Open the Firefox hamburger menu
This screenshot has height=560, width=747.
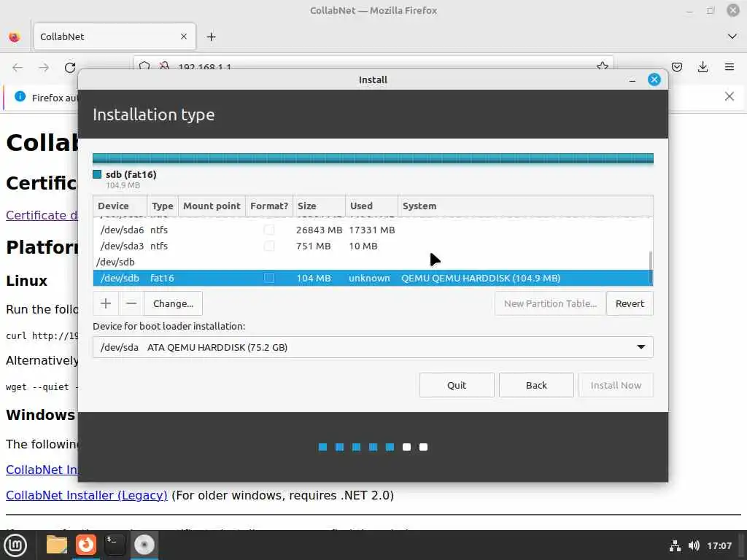tap(729, 67)
